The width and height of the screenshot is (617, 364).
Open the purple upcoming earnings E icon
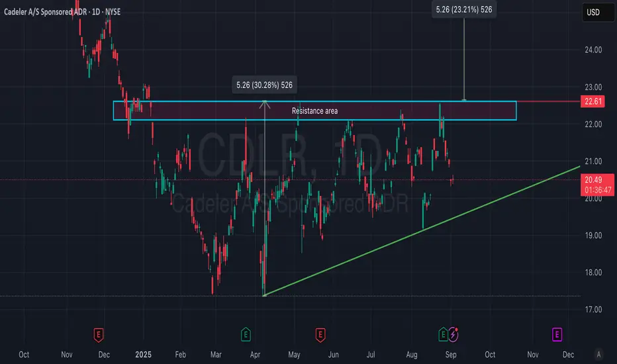coord(557,335)
